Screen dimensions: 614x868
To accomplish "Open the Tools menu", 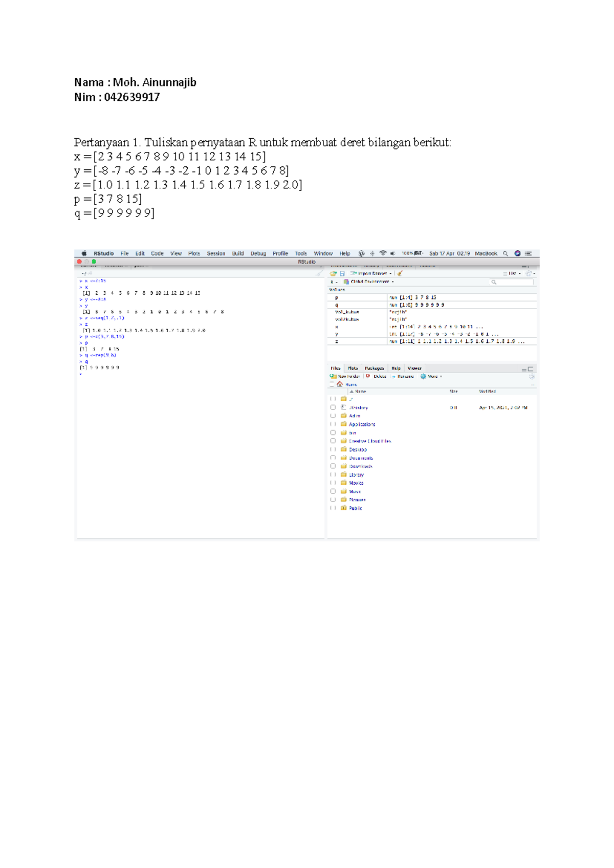I will pyautogui.click(x=301, y=253).
